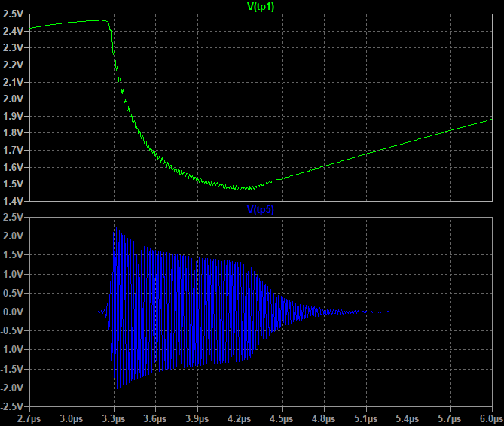Click the peak of the blue oscillation burst

coord(115,226)
